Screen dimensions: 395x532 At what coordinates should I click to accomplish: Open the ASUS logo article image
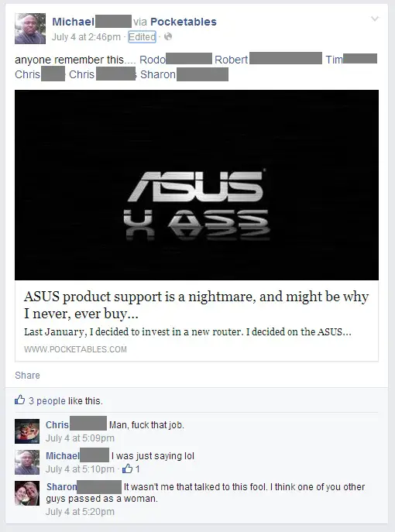coord(197,185)
